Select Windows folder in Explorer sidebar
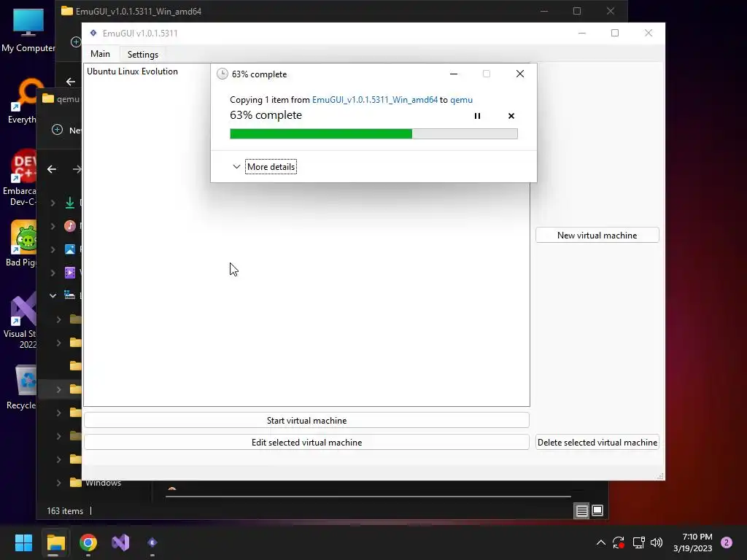The image size is (747, 560). click(103, 483)
